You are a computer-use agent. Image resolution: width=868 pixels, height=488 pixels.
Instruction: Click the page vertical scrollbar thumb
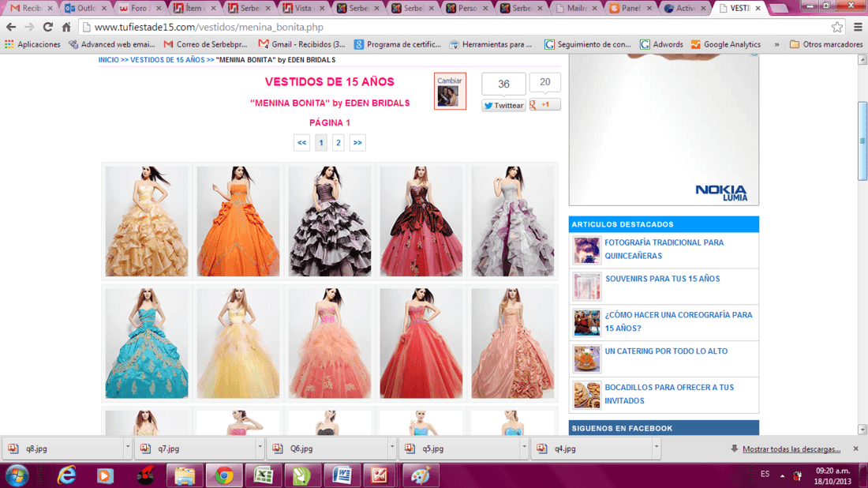tap(862, 141)
